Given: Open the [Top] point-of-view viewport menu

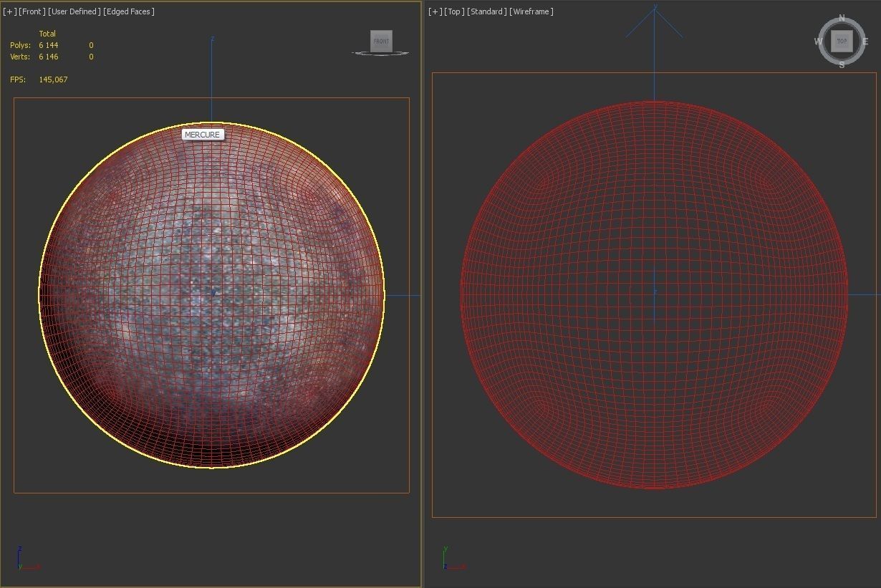Looking at the screenshot, I should tap(454, 11).
